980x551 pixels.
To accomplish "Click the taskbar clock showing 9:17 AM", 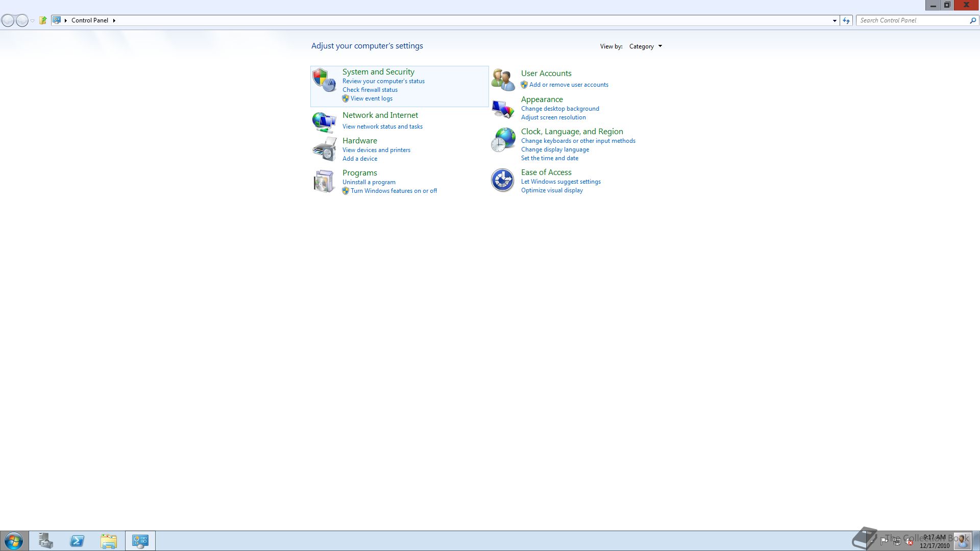I will (935, 541).
